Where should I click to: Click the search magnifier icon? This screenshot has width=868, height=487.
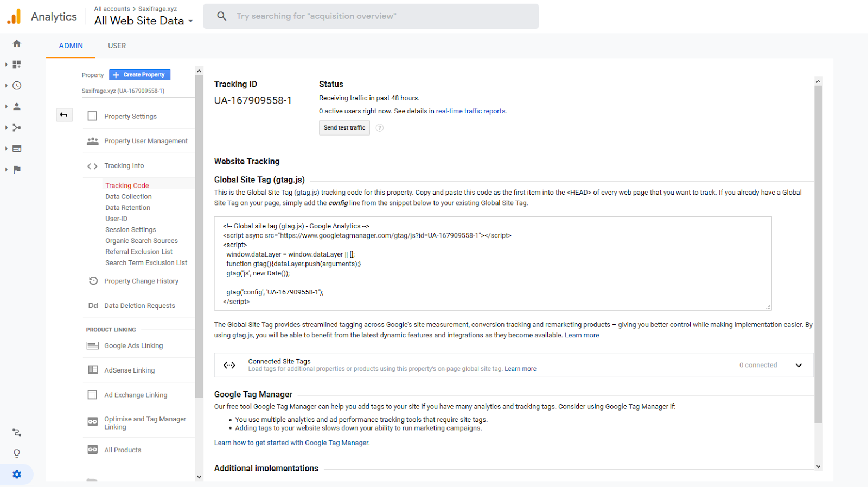[x=221, y=16]
